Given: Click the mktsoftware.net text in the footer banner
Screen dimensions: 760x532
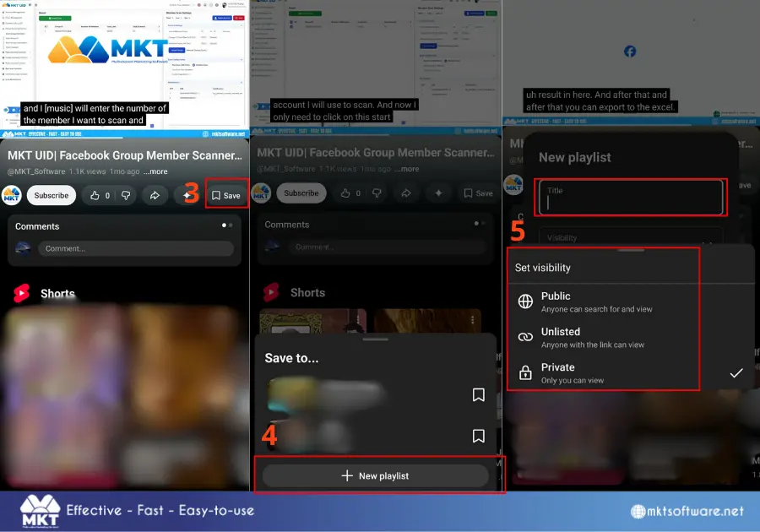Looking at the screenshot, I should pos(695,511).
